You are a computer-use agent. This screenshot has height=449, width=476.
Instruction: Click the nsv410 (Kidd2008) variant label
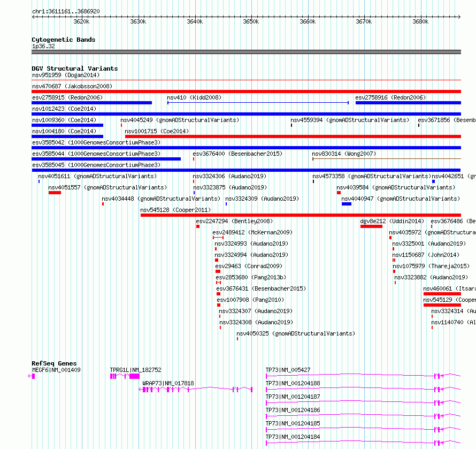pyautogui.click(x=194, y=97)
